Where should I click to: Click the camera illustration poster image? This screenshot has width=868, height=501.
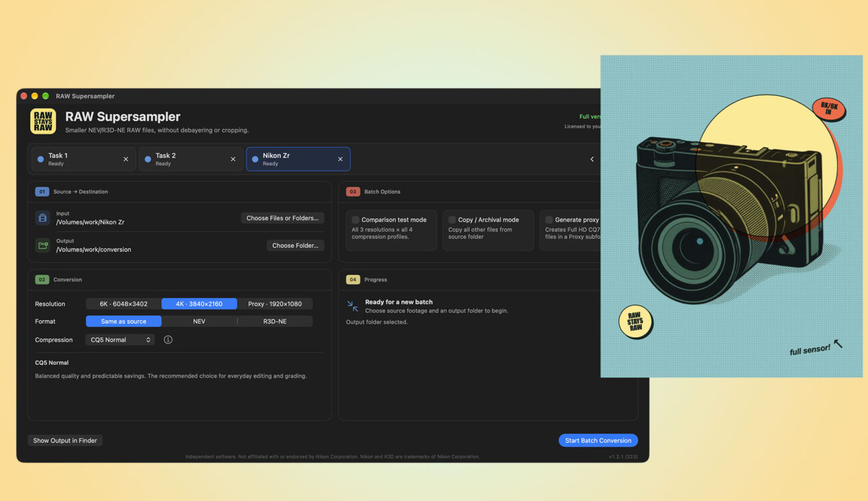pyautogui.click(x=731, y=216)
